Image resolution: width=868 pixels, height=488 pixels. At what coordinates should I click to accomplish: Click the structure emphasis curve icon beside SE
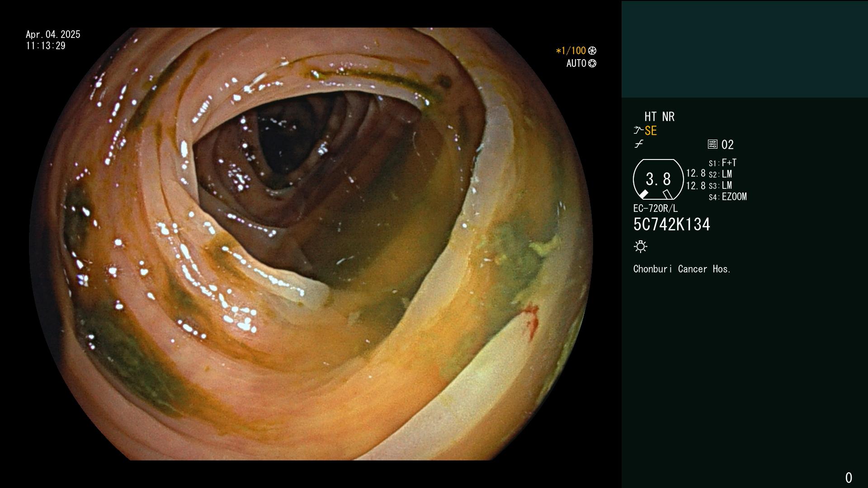tap(638, 130)
